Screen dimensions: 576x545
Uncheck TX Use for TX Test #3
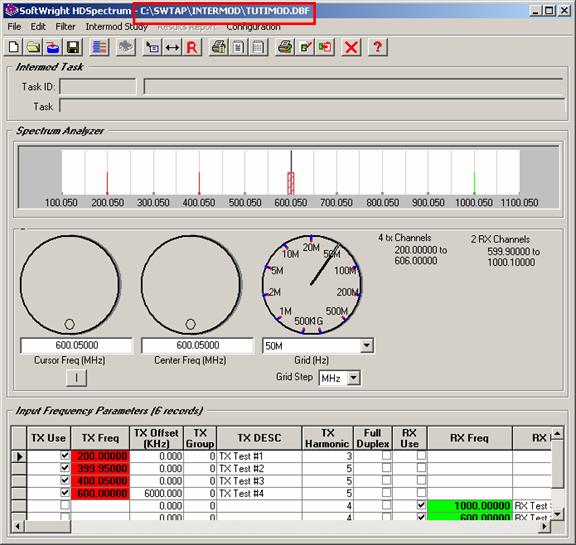[65, 480]
